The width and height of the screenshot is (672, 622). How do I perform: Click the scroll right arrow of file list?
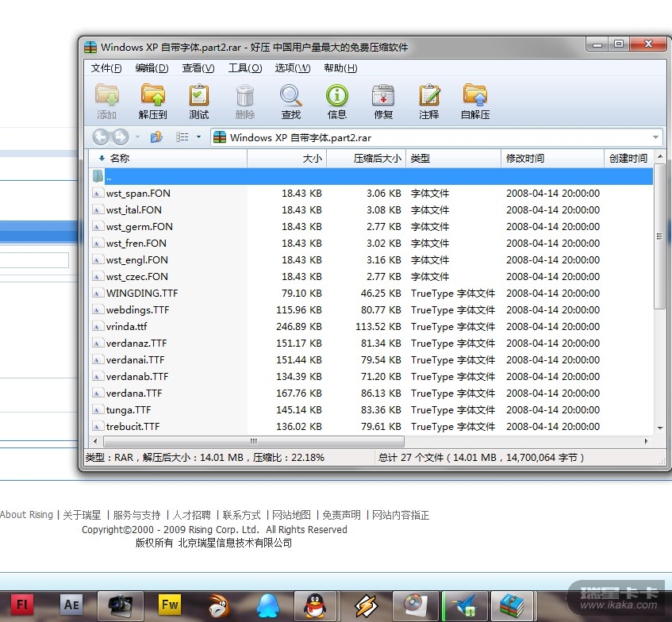click(x=646, y=441)
